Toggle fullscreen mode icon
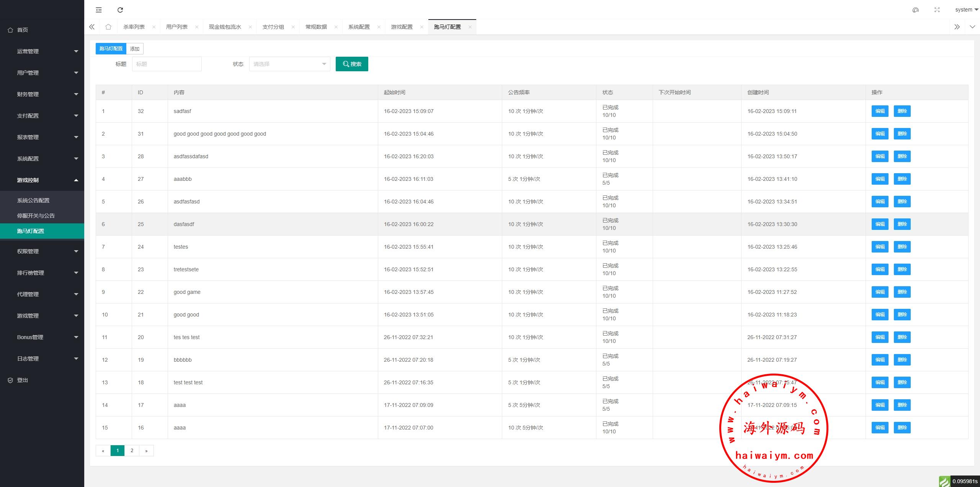Image resolution: width=980 pixels, height=487 pixels. point(937,10)
